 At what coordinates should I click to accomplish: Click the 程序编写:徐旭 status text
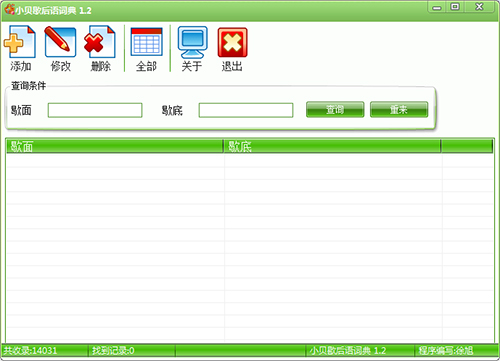pos(446,351)
